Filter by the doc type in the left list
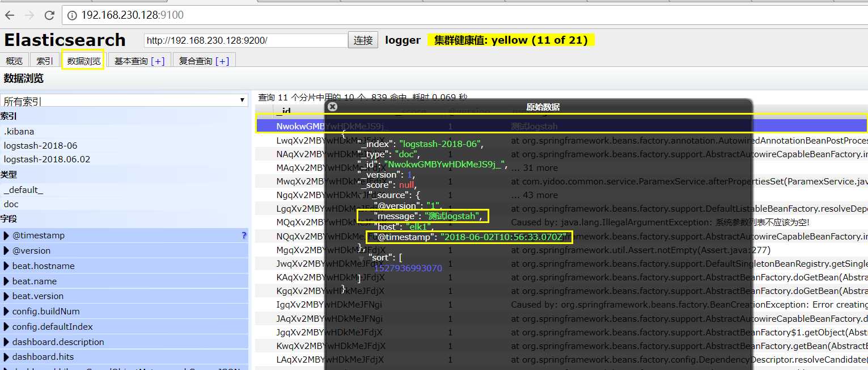This screenshot has height=370, width=868. tap(124, 204)
